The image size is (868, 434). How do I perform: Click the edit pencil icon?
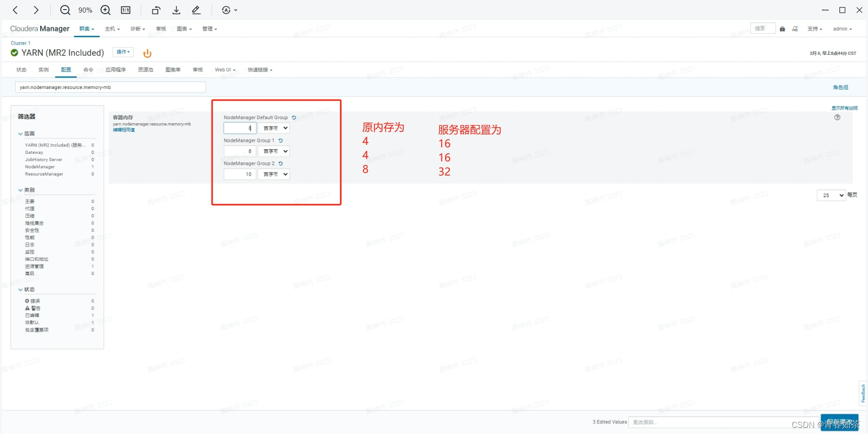(x=196, y=10)
